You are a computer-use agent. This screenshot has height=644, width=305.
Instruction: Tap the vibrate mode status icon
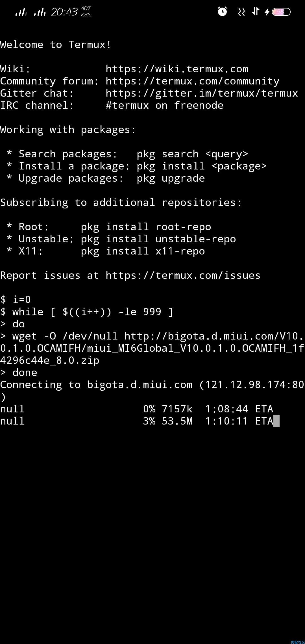(x=241, y=12)
